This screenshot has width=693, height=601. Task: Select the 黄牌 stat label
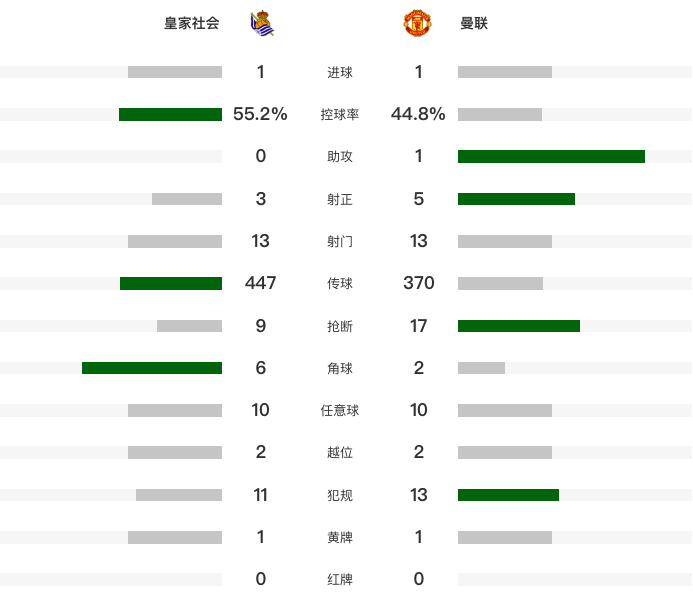tap(339, 537)
